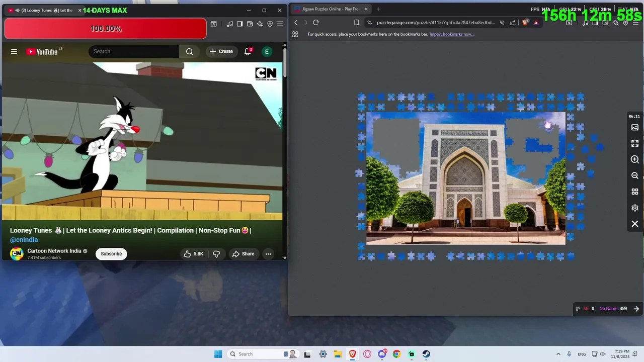The width and height of the screenshot is (644, 362).
Task: Open the bookmarks bar apps grid icon
Action: pyautogui.click(x=295, y=34)
